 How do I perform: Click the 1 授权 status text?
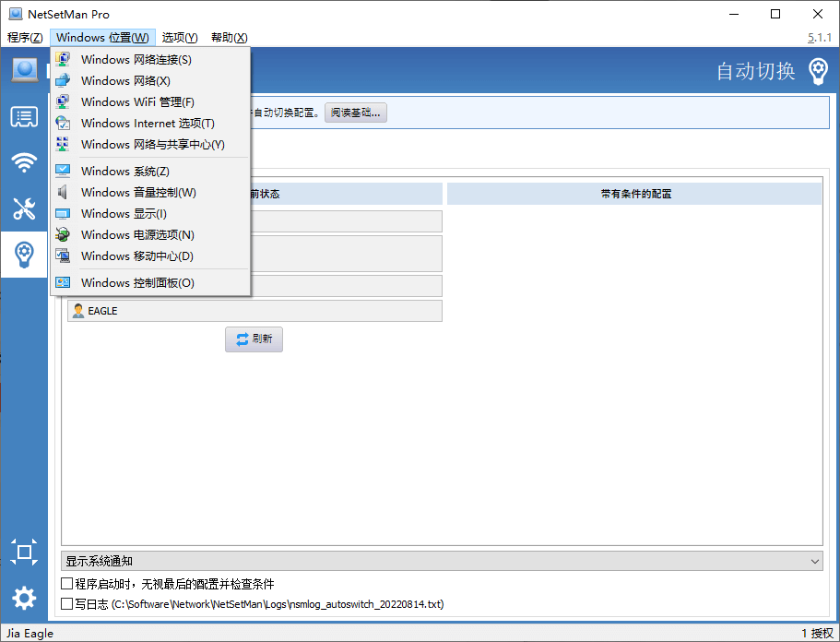(x=818, y=633)
